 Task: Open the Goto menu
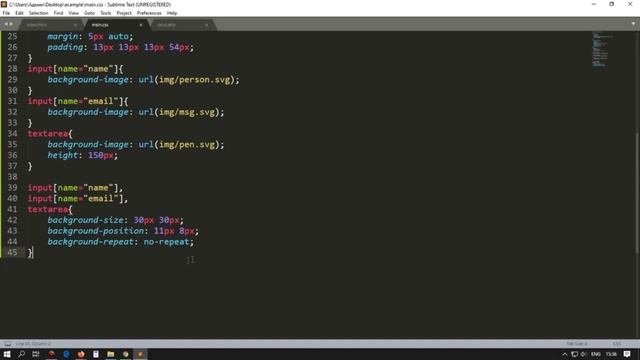pos(89,13)
